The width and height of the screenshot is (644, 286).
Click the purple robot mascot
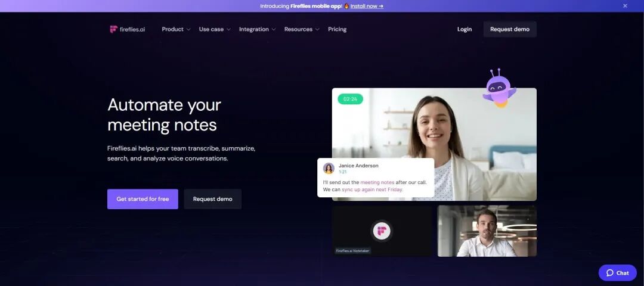tap(499, 88)
